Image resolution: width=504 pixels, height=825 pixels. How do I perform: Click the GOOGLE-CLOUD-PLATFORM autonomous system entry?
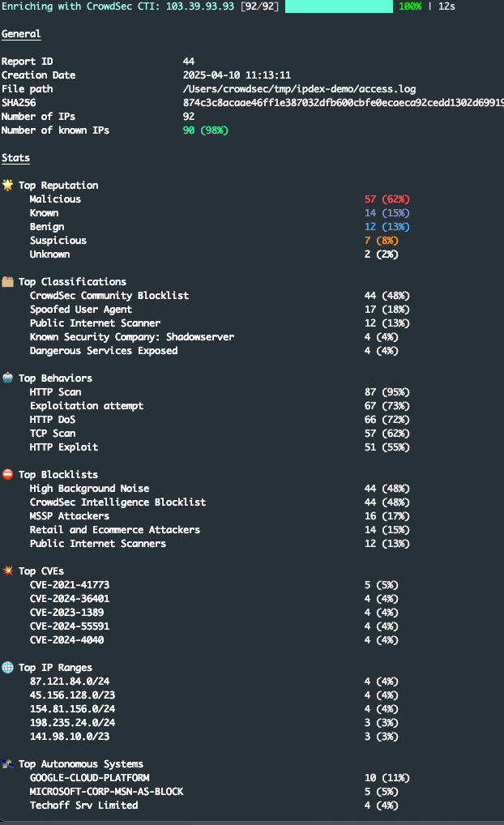click(x=89, y=778)
